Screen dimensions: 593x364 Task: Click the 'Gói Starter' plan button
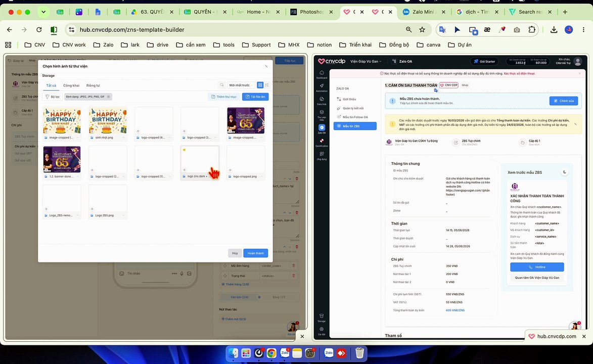click(x=484, y=61)
